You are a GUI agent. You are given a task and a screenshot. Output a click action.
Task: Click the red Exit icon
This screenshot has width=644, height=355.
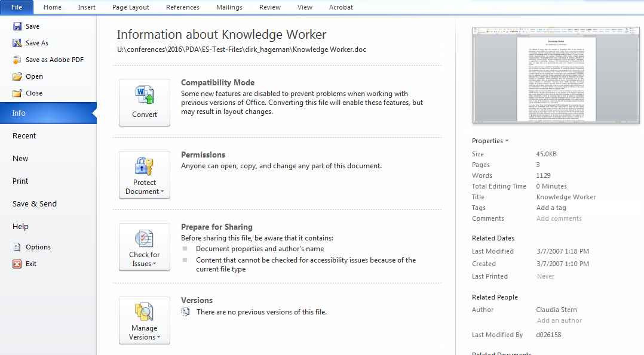17,264
